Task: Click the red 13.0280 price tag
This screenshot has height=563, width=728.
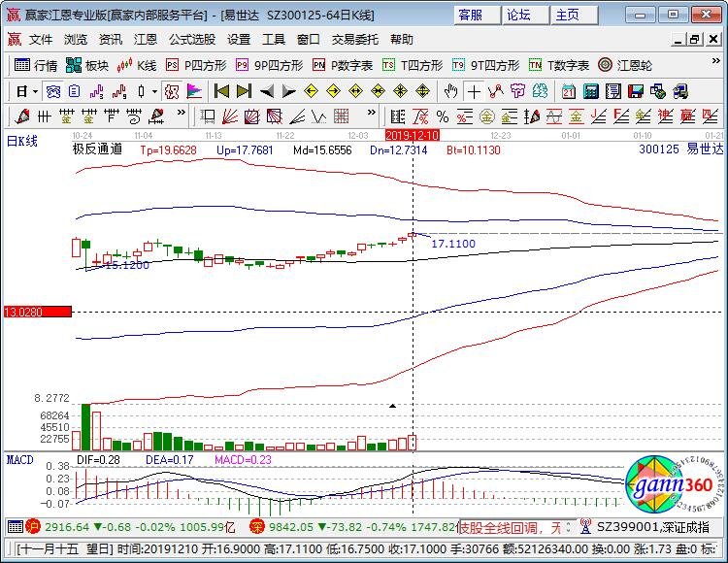Action: (x=38, y=312)
